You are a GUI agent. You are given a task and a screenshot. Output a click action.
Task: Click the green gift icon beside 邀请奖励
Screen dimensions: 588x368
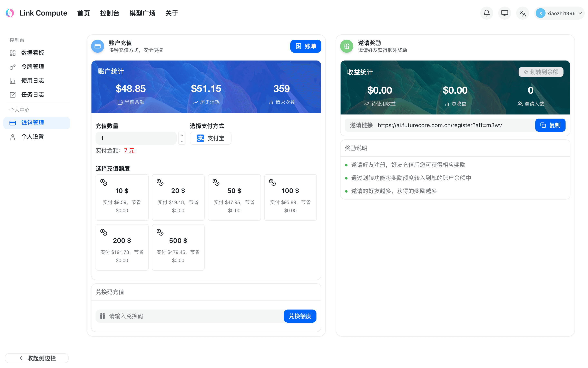click(x=347, y=46)
